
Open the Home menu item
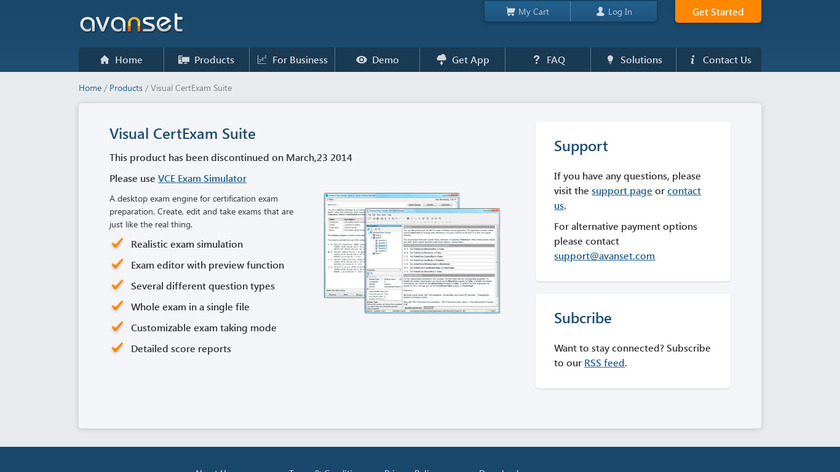click(x=121, y=59)
